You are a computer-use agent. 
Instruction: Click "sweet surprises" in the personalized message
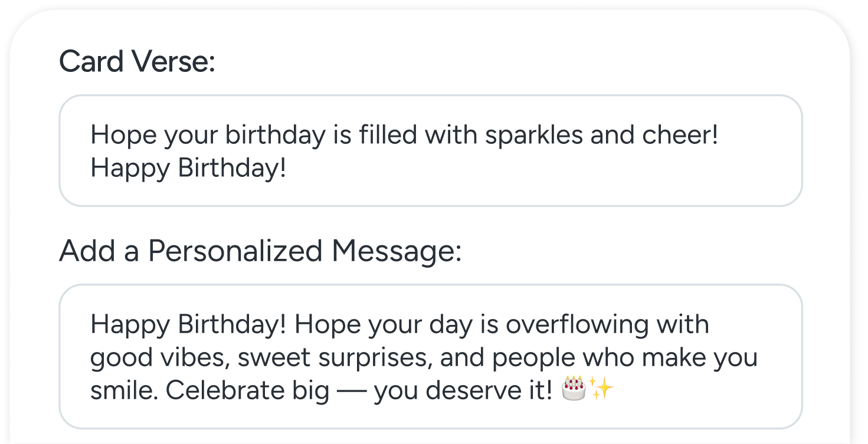(307, 357)
